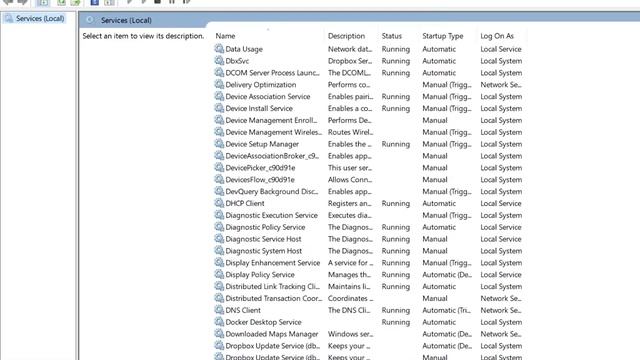Viewport: 640px width, 360px height.
Task: Sort the list by the Status column
Action: pyautogui.click(x=392, y=36)
